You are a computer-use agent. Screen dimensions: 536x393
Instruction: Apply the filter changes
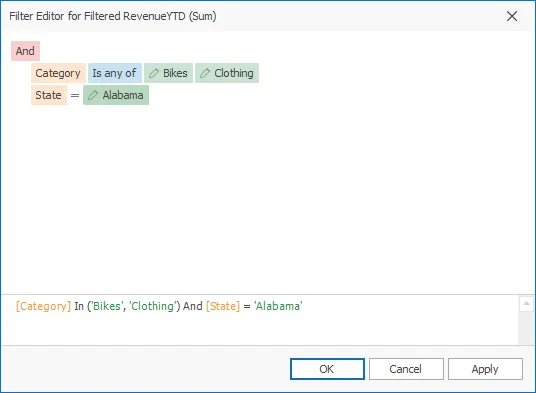(485, 369)
